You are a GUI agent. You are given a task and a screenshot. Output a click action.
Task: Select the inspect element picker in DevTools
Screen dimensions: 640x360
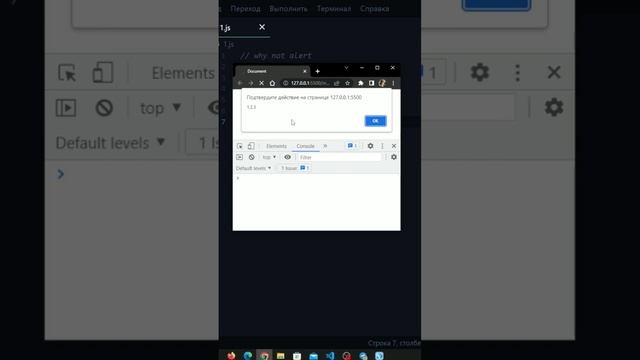tap(240, 146)
